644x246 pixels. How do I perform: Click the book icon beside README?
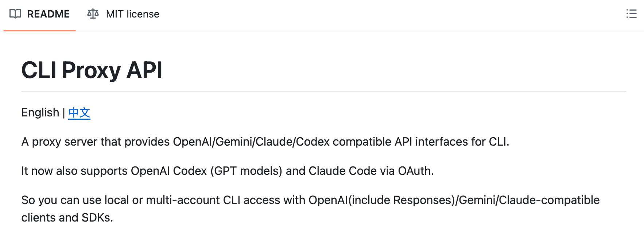click(15, 14)
